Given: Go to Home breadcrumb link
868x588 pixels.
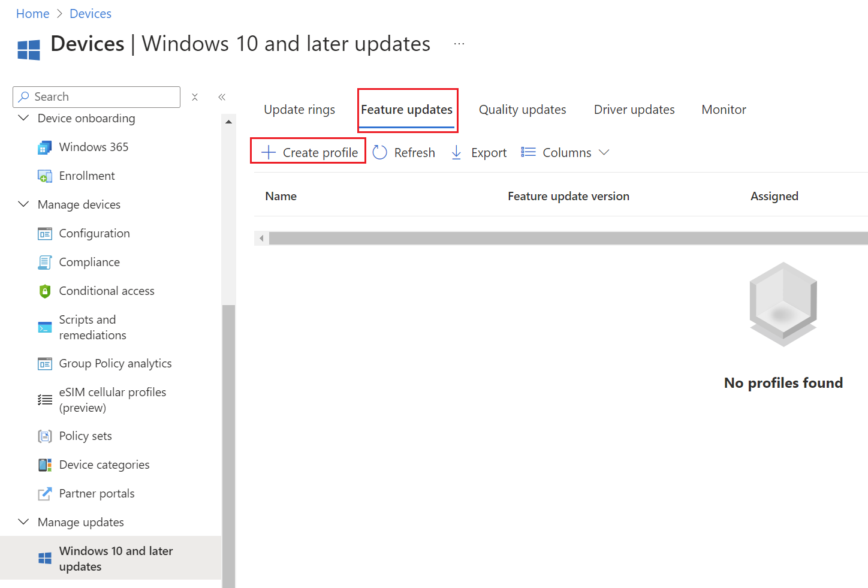Looking at the screenshot, I should (33, 14).
